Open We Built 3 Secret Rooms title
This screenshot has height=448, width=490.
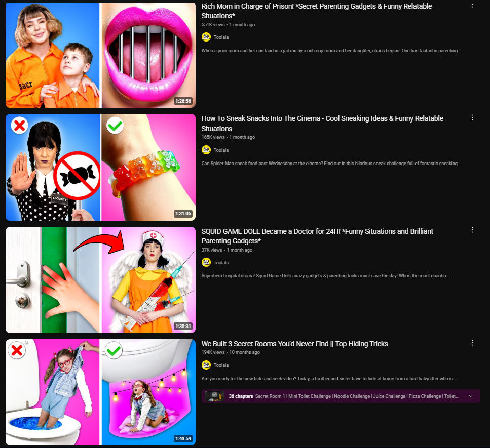click(x=295, y=344)
